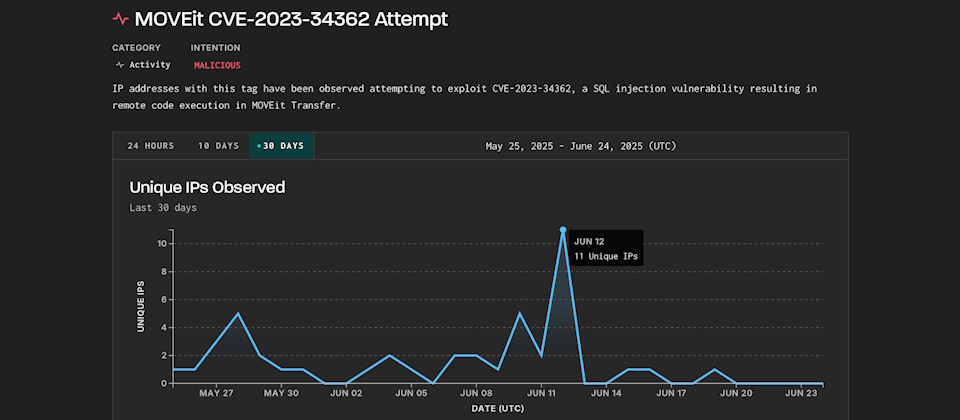This screenshot has width=960, height=420.
Task: Click the MOVEit CVE-2023-34362 Attempt title
Action: tap(291, 19)
